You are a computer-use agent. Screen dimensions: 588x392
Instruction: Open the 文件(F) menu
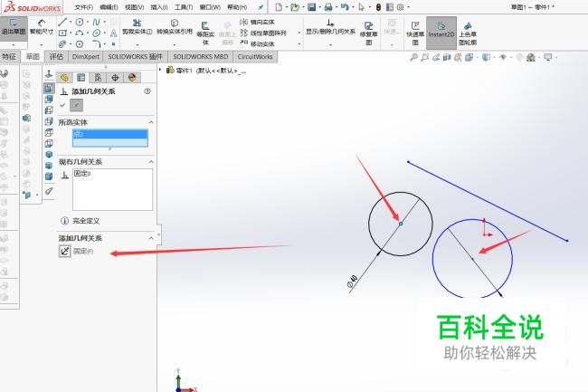pos(84,7)
